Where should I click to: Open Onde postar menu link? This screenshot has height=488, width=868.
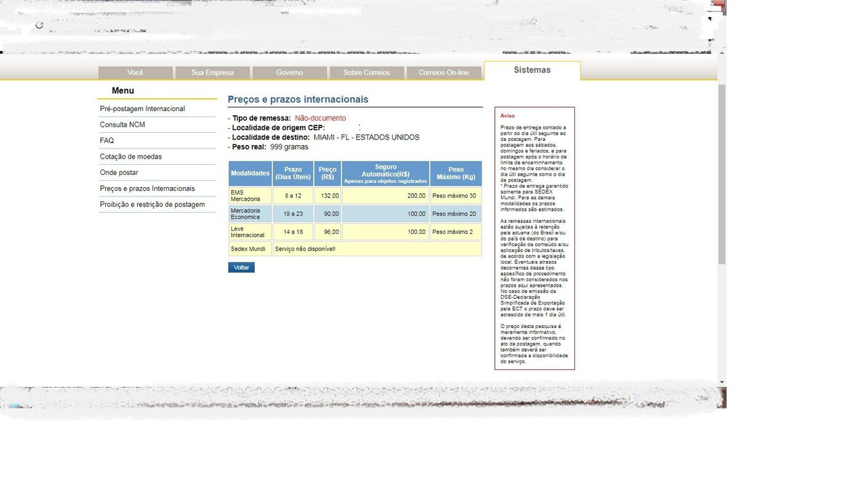click(x=119, y=172)
